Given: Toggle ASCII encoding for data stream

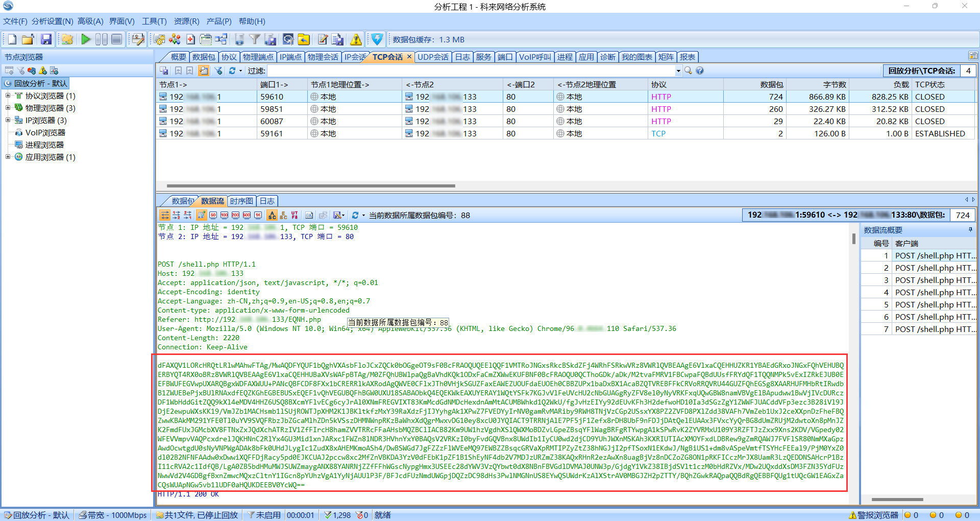Looking at the screenshot, I should click(x=272, y=215).
